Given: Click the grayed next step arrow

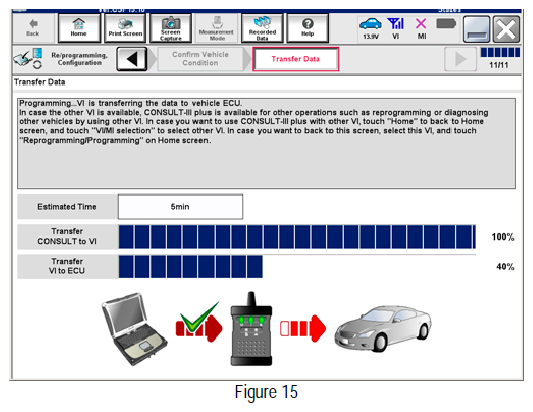Looking at the screenshot, I should [461, 59].
